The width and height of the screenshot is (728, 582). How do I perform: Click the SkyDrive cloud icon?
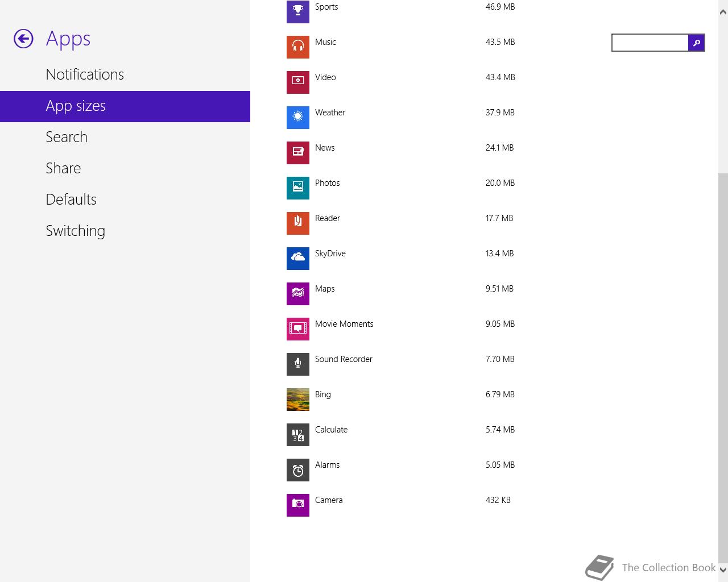pyautogui.click(x=298, y=259)
